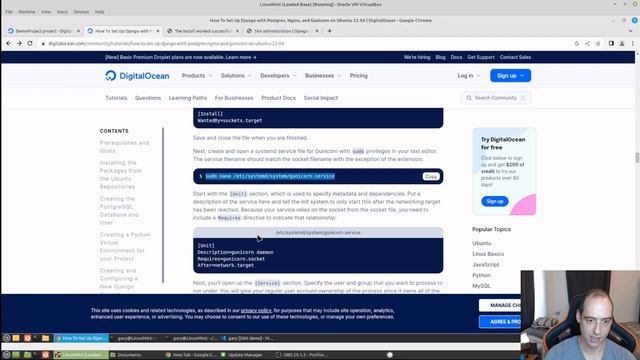640x360 pixels.
Task: Click the Chrome tab search chevron
Action: click(630, 31)
